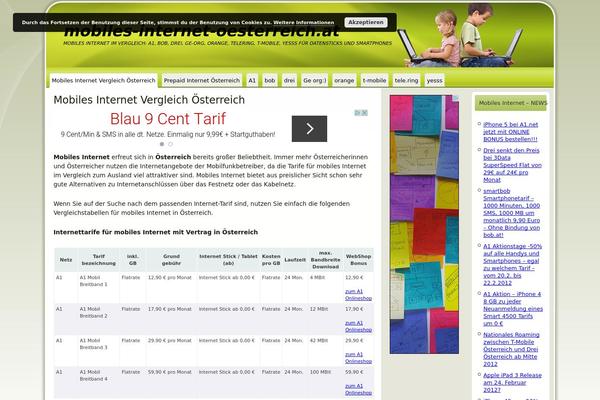The height and width of the screenshot is (400, 600).
Task: Open the A1 navigation tab
Action: pyautogui.click(x=252, y=80)
